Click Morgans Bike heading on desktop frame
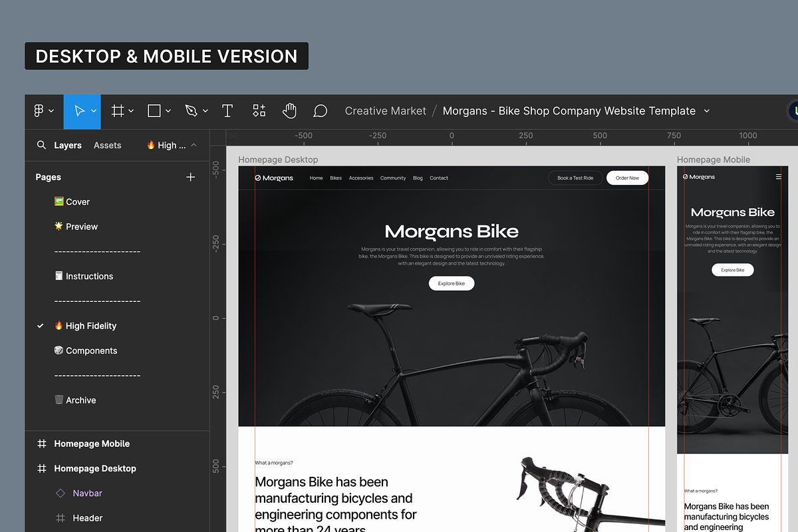The width and height of the screenshot is (798, 532). pos(452,231)
